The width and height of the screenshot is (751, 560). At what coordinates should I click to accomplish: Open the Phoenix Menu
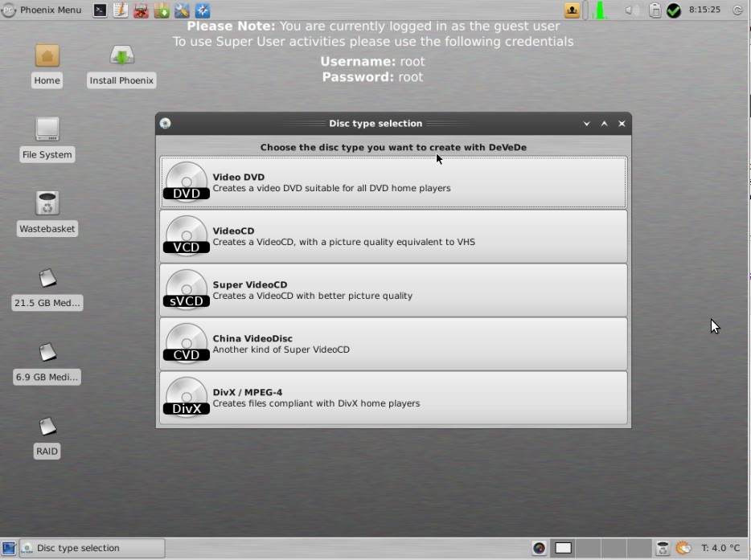pyautogui.click(x=42, y=10)
